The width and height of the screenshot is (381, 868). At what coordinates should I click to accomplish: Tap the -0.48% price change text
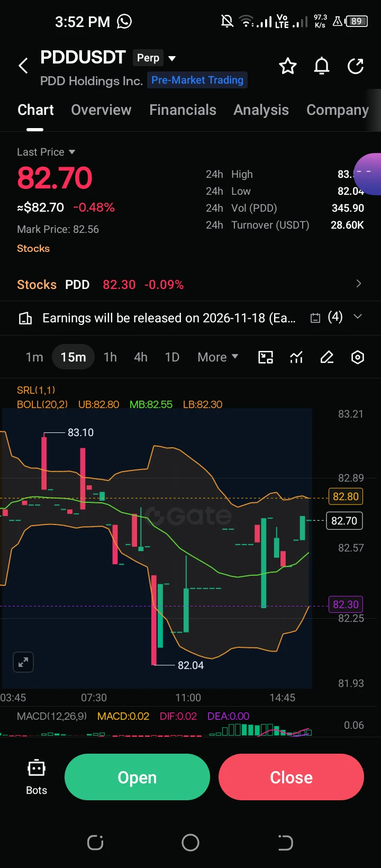point(94,207)
